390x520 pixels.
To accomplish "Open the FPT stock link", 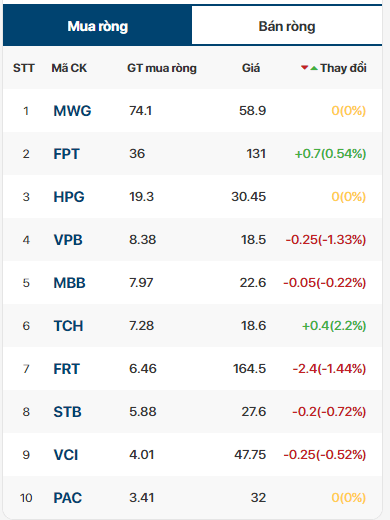I will pyautogui.click(x=66, y=154).
